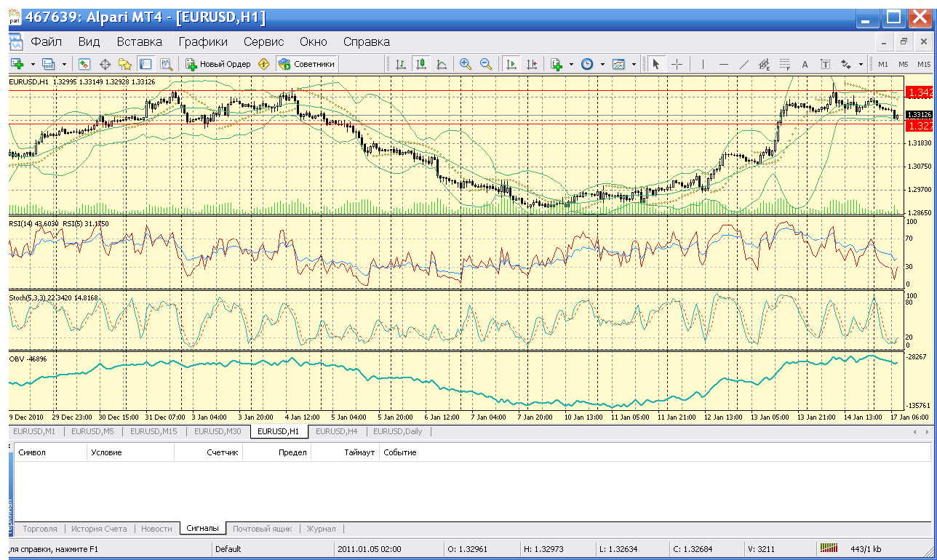Toggle chart shift icon
The height and width of the screenshot is (560, 937).
point(532,64)
